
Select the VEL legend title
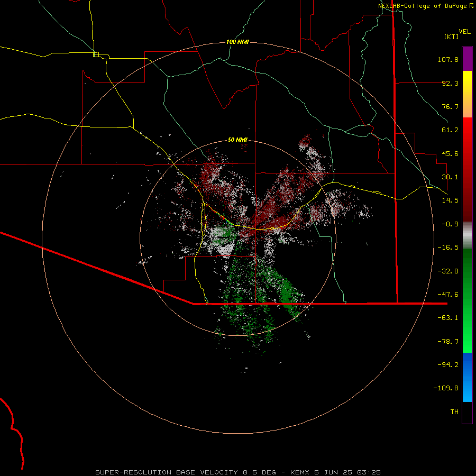[464, 32]
